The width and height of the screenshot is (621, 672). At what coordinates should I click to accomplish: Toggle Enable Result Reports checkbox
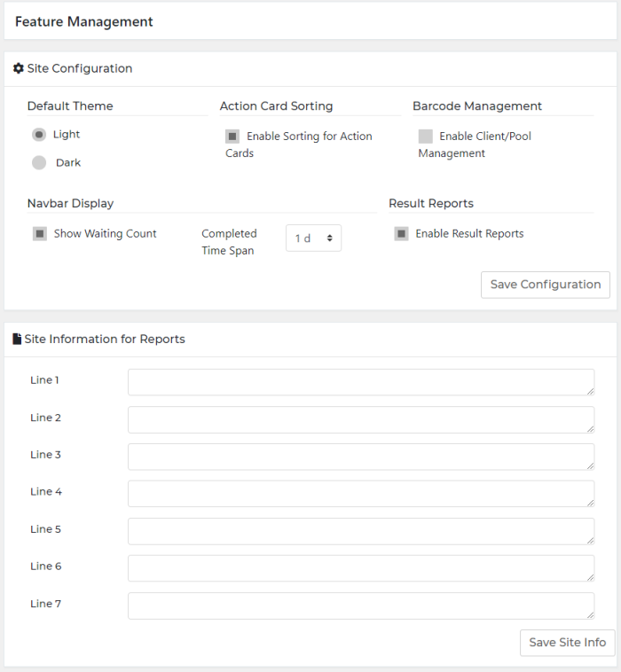(402, 234)
